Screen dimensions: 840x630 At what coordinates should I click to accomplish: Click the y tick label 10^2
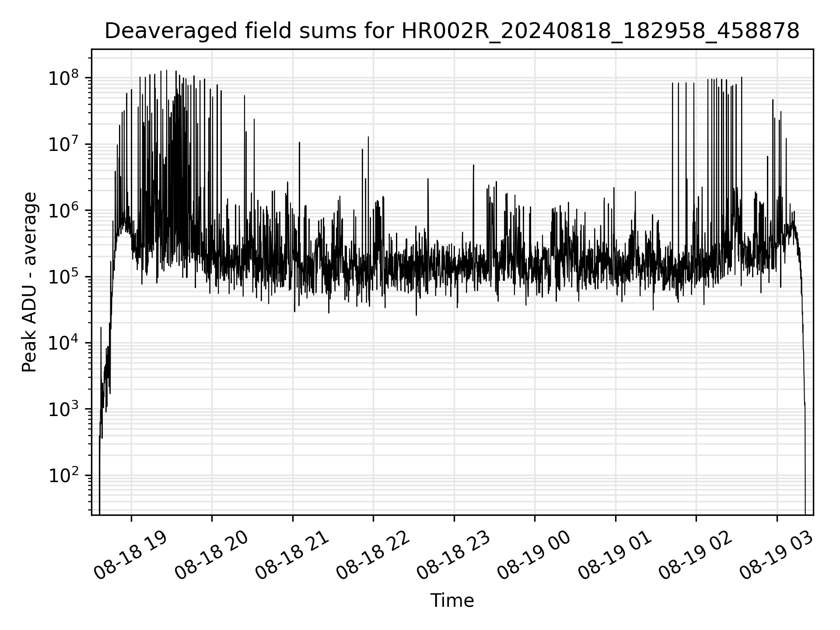pyautogui.click(x=63, y=476)
